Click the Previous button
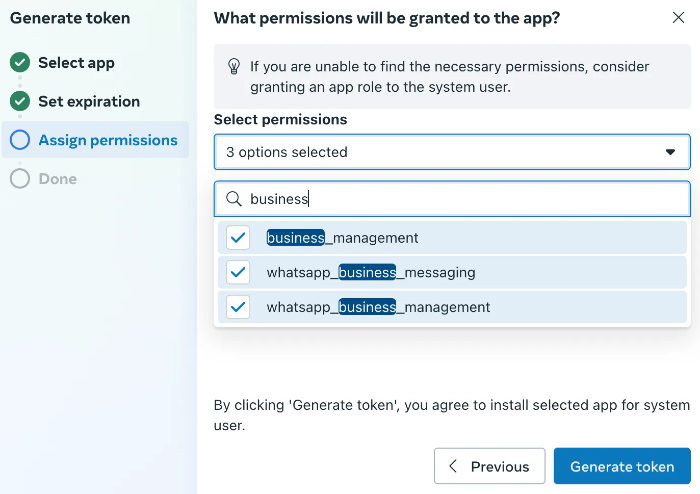700x494 pixels. coord(489,466)
